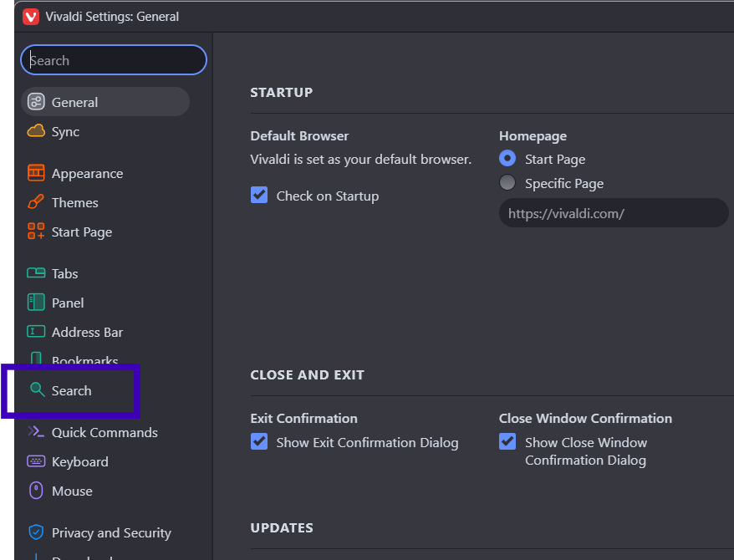Image resolution: width=734 pixels, height=560 pixels.
Task: Open Tabs settings via its icon
Action: pos(36,273)
